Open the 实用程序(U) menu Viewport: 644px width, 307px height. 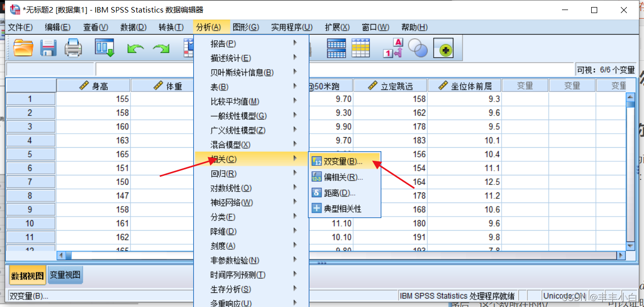tap(292, 27)
